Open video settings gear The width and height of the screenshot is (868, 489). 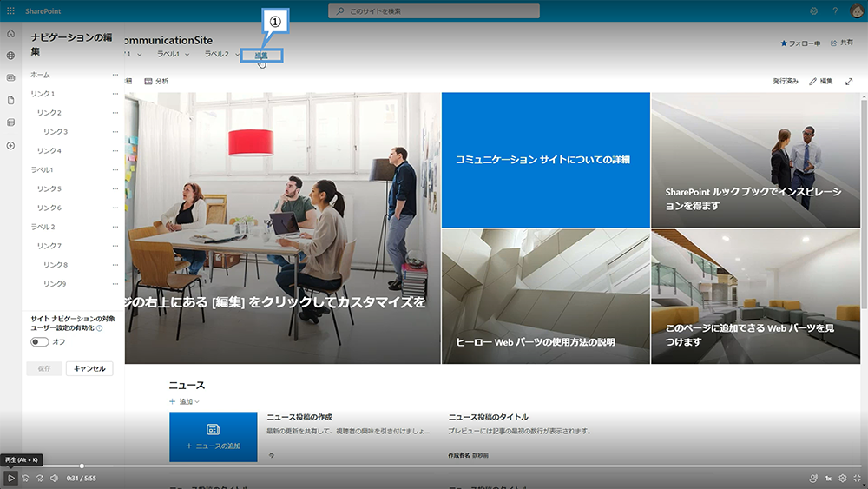point(843,478)
